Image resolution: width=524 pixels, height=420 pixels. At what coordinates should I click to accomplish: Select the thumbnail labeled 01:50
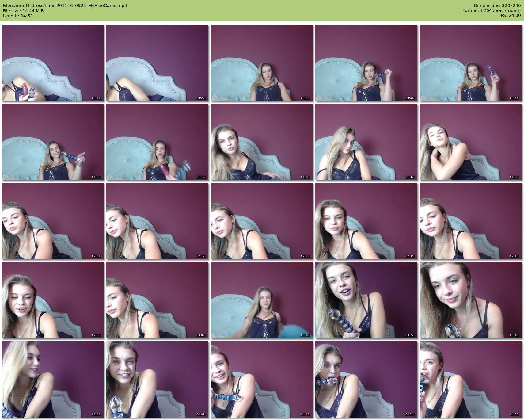point(471,142)
